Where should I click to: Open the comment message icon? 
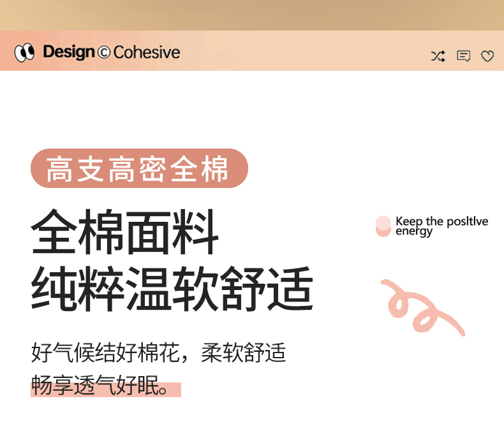click(463, 56)
